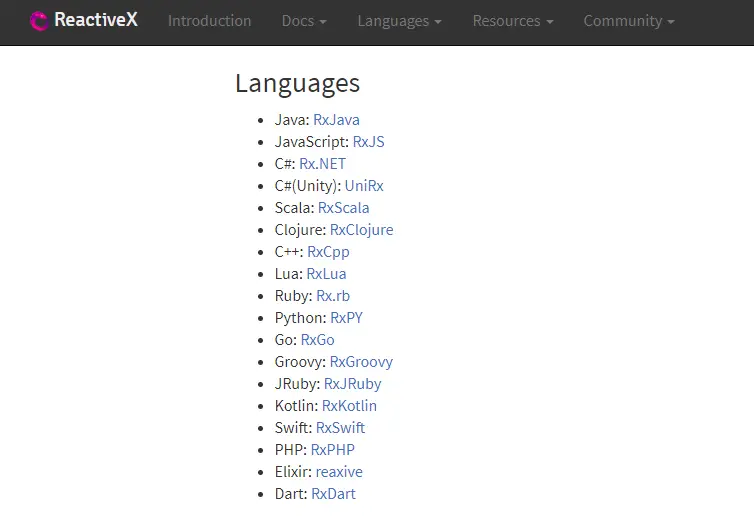This screenshot has width=754, height=522.
Task: Open the RxJRuby link
Action: click(352, 384)
